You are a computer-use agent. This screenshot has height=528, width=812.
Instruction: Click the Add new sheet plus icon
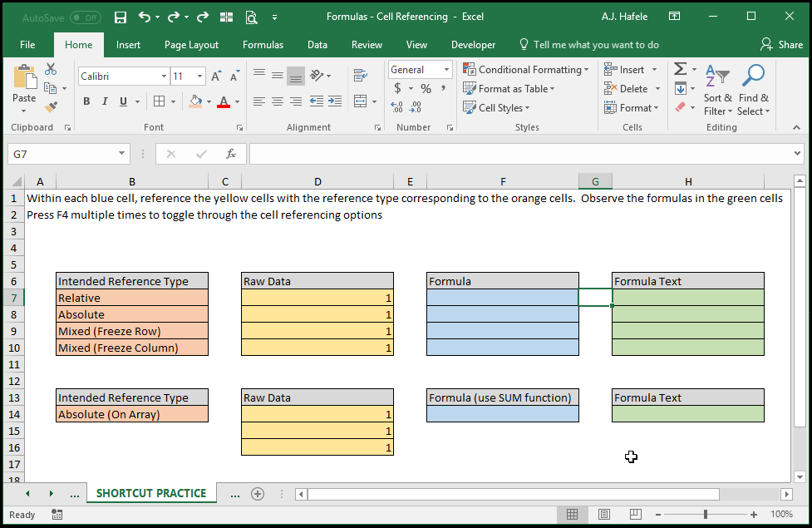coord(258,494)
